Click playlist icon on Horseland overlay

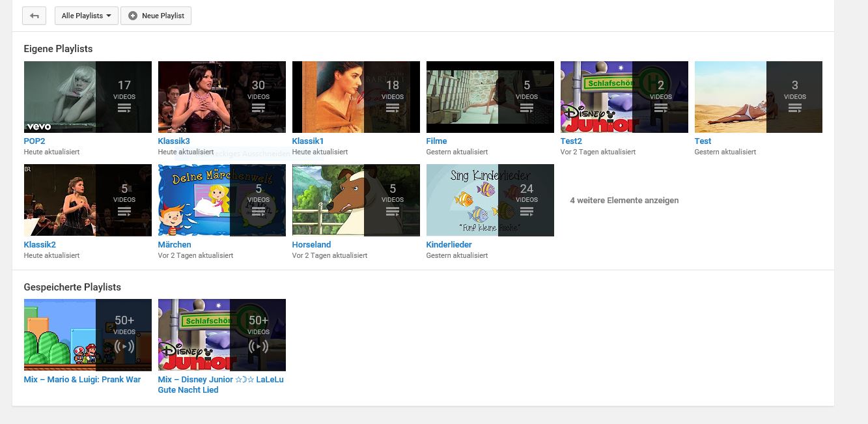pyautogui.click(x=393, y=211)
